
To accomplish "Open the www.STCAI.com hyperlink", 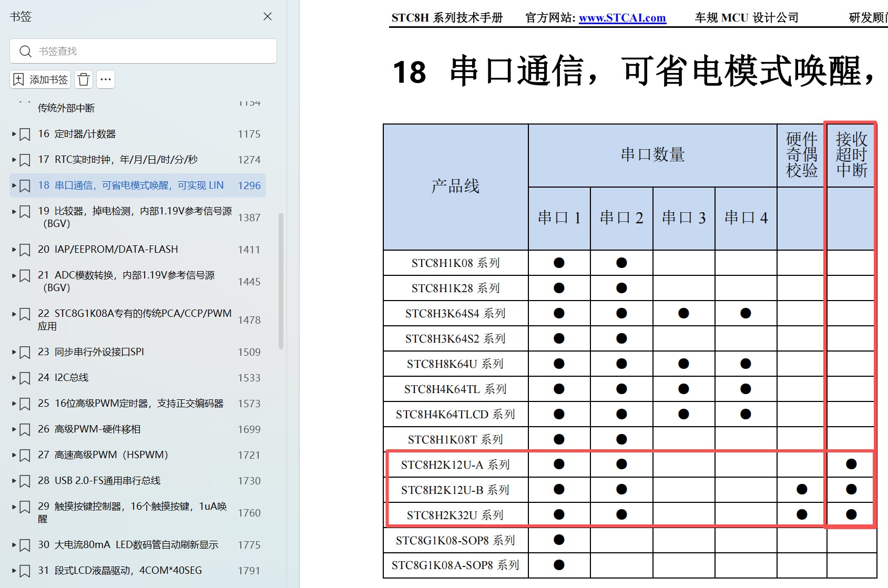I will (x=622, y=17).
